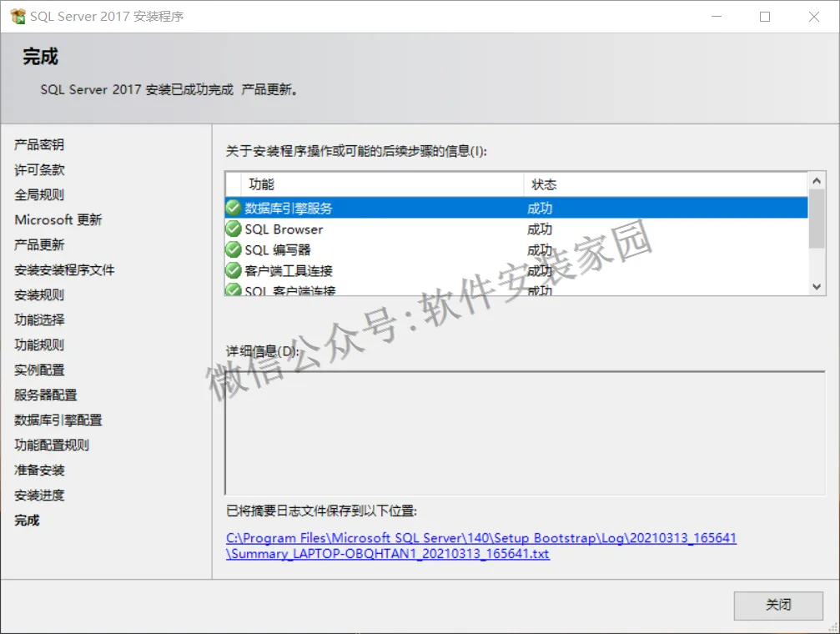Click the 状态 column header
Viewport: 840px width, 634px height.
tap(666, 184)
